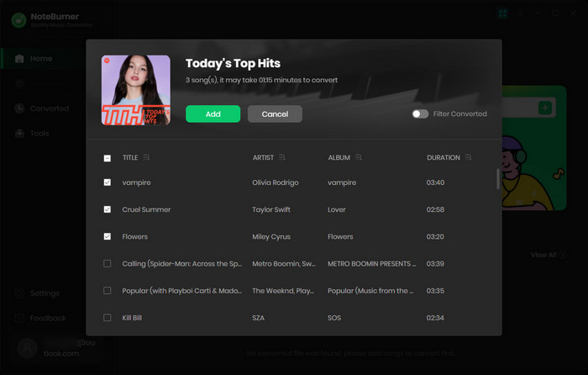Click the Taylor Swift artist cell
The height and width of the screenshot is (375, 588).
point(271,209)
